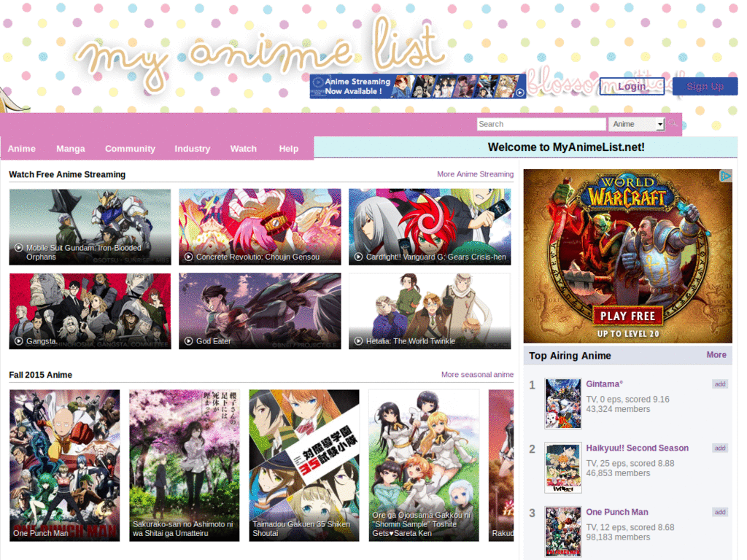This screenshot has width=747, height=560.
Task: Click the my anime list logo
Action: pyautogui.click(x=261, y=55)
